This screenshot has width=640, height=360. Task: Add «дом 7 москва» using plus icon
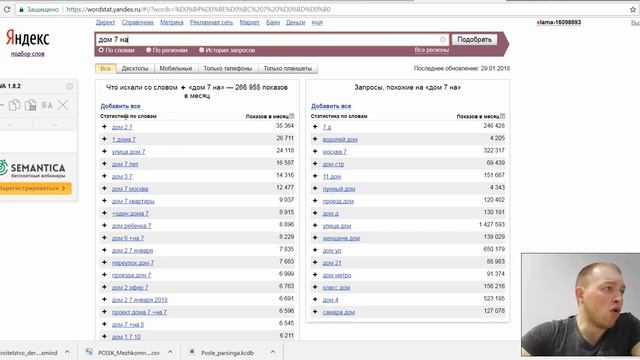click(104, 189)
